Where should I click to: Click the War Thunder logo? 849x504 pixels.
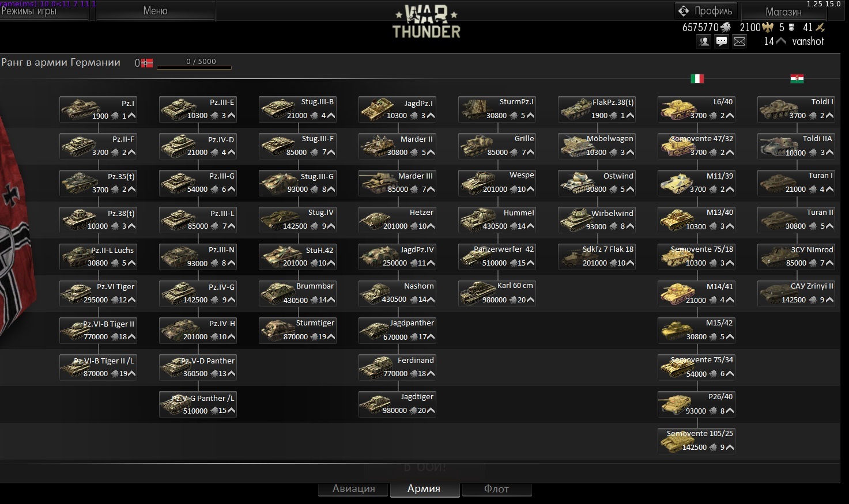426,21
